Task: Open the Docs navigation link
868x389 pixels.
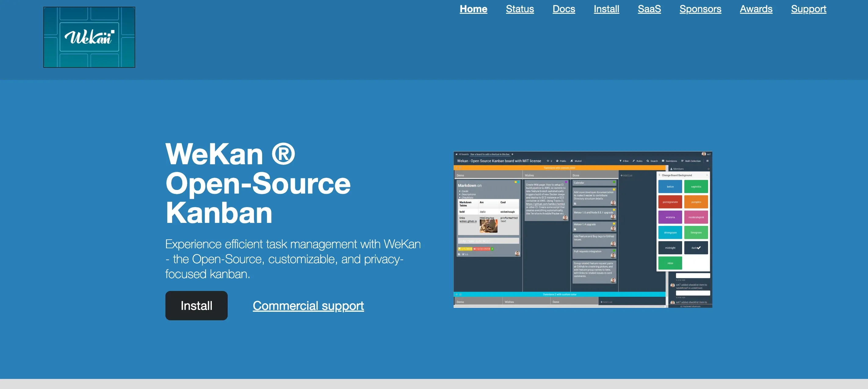Action: pyautogui.click(x=564, y=9)
